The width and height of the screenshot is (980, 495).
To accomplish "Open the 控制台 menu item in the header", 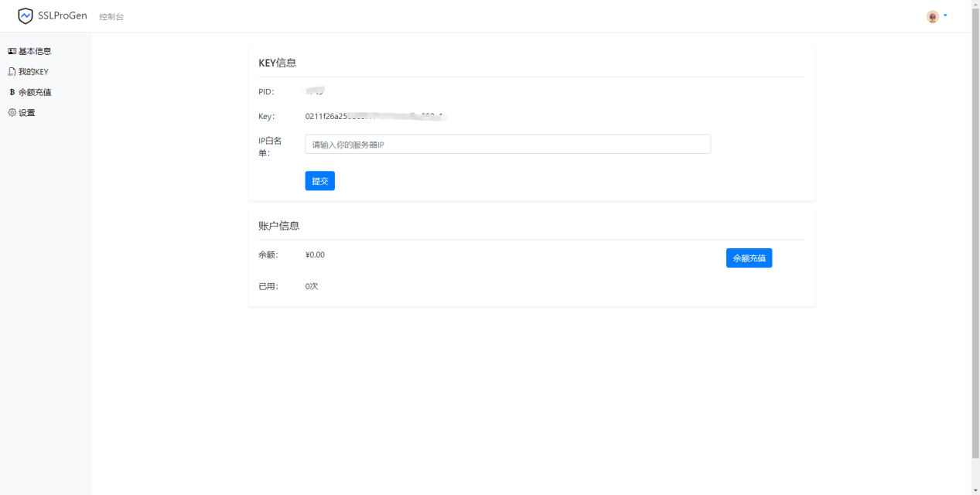I will [x=112, y=15].
